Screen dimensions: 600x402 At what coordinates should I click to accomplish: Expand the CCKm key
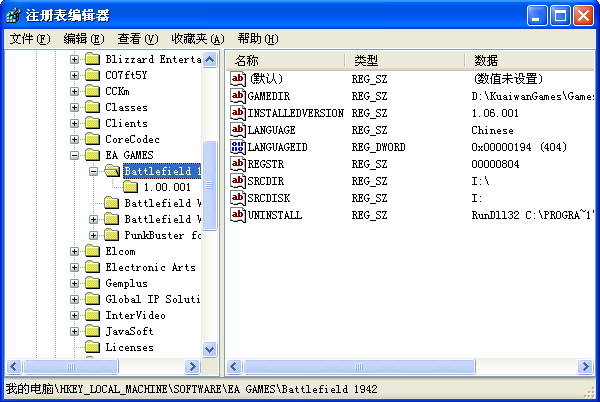tap(75, 91)
